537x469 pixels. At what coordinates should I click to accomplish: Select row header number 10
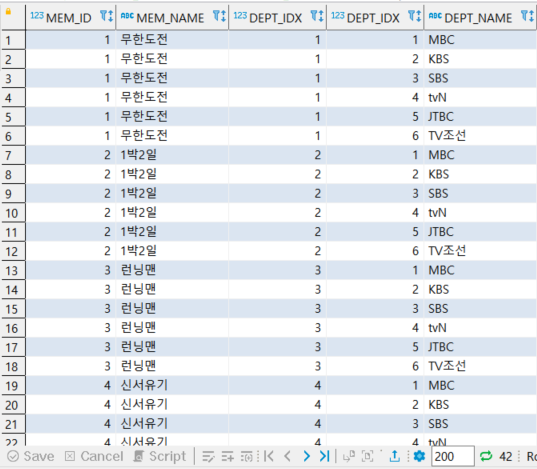[13, 213]
